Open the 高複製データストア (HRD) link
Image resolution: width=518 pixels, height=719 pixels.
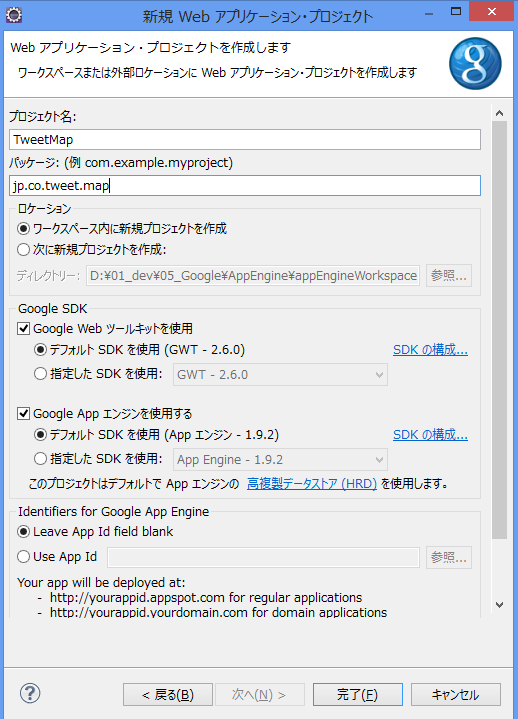(312, 483)
